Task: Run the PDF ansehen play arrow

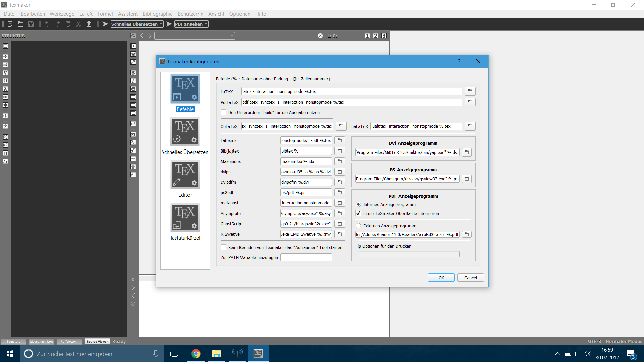Action: click(x=169, y=24)
